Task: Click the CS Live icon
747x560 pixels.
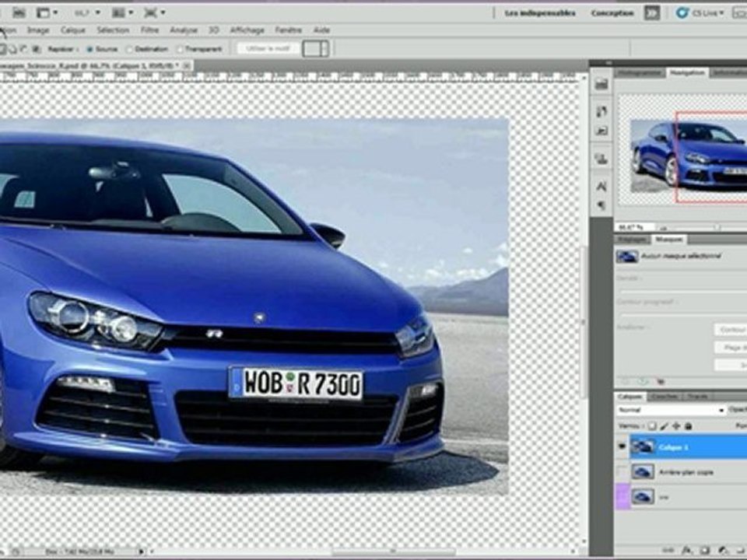Action: [682, 13]
